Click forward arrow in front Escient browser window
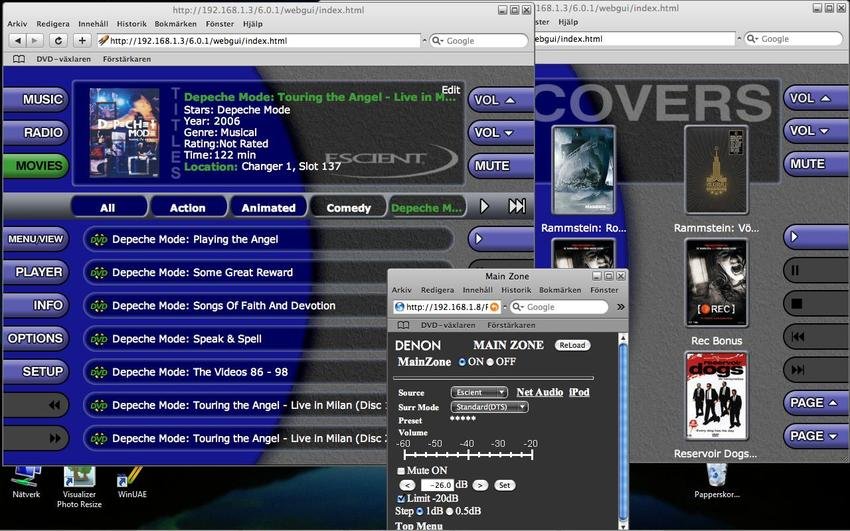This screenshot has height=531, width=850. (34, 41)
